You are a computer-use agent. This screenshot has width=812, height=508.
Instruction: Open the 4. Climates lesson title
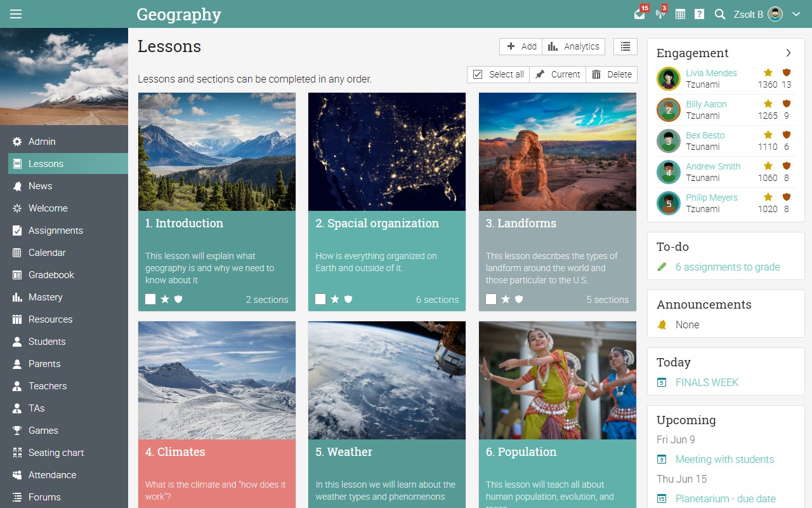(175, 452)
